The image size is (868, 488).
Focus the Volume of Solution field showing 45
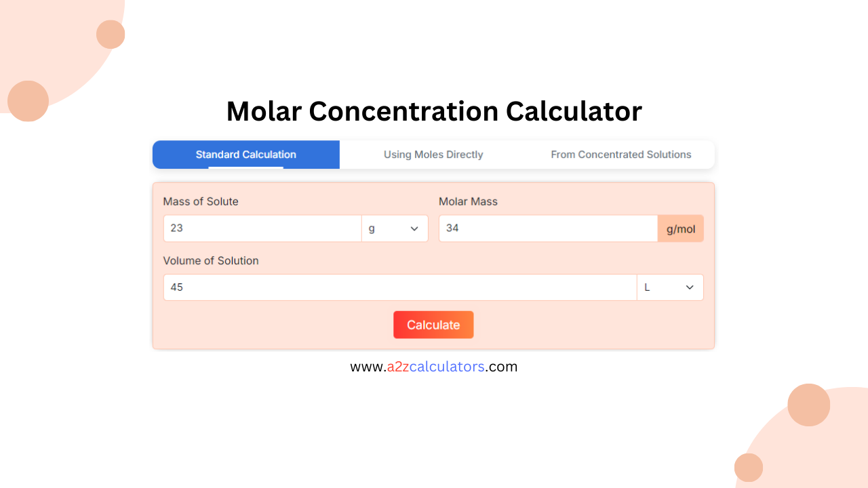[399, 287]
